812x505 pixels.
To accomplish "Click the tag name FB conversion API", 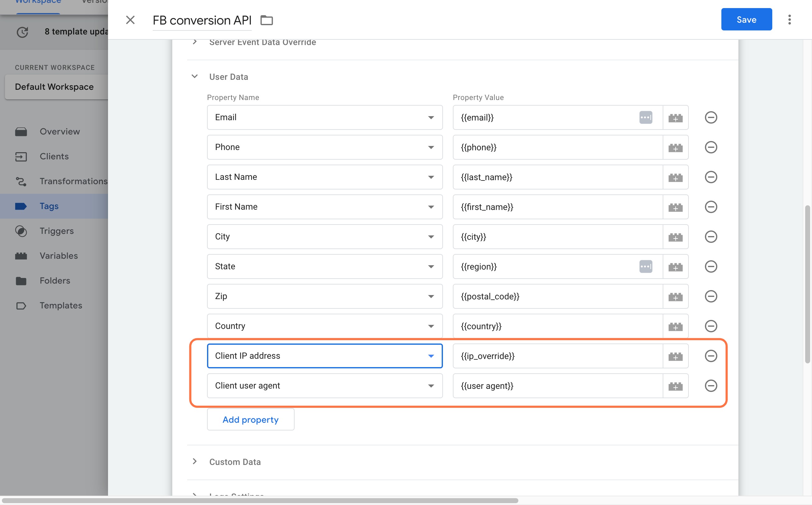I will point(202,20).
